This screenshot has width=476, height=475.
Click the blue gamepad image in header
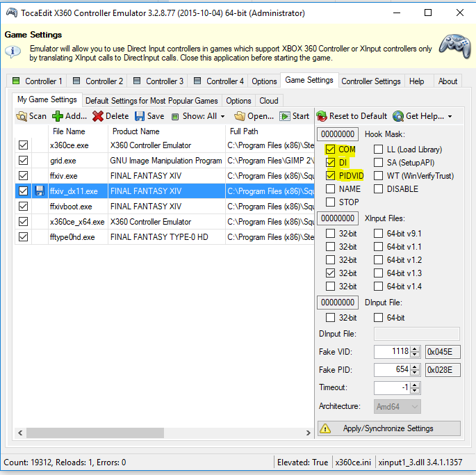pos(455,46)
